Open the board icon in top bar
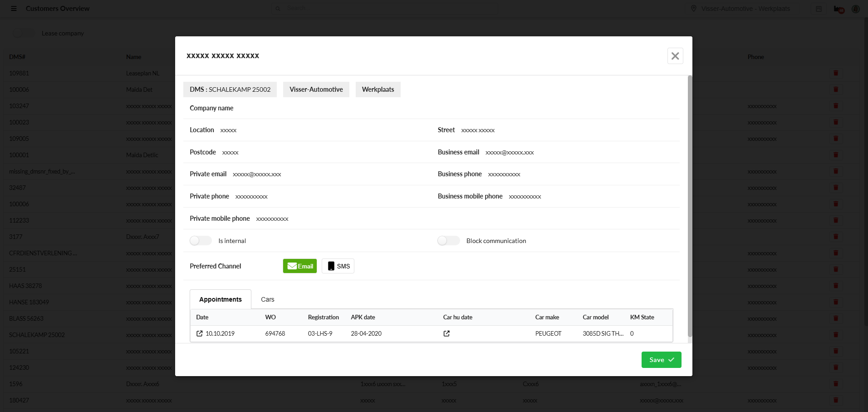868x412 pixels. tap(819, 9)
